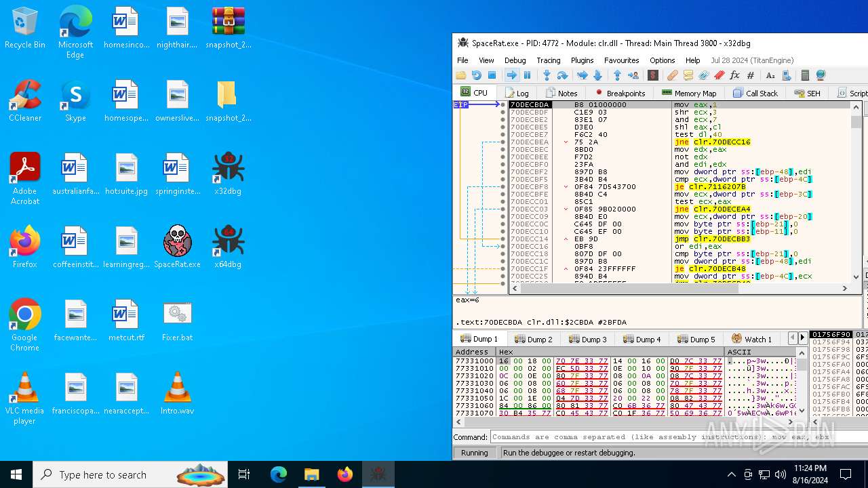Click disassembly horizontal scroll right arrow
The width and height of the screenshot is (868, 488).
(845, 288)
